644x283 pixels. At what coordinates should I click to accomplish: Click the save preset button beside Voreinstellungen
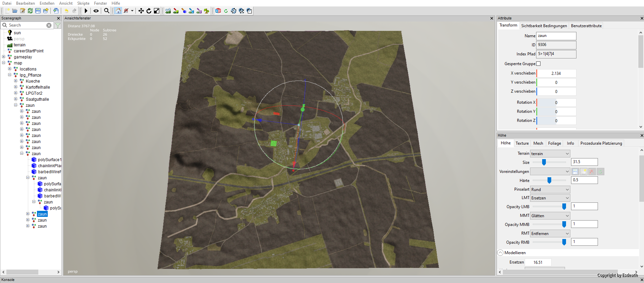click(575, 172)
